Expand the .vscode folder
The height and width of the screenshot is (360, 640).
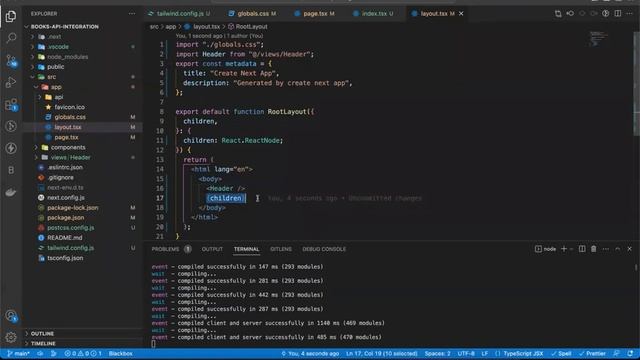[58, 47]
